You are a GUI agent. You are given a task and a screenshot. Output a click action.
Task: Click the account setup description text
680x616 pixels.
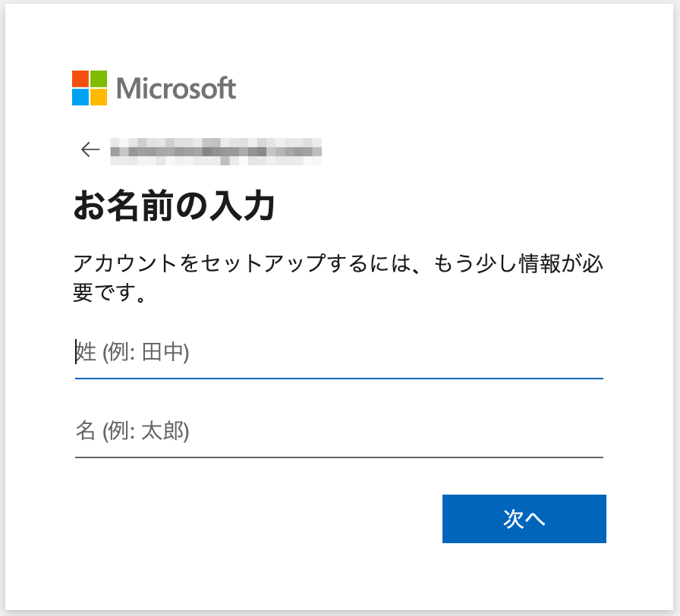(338, 278)
